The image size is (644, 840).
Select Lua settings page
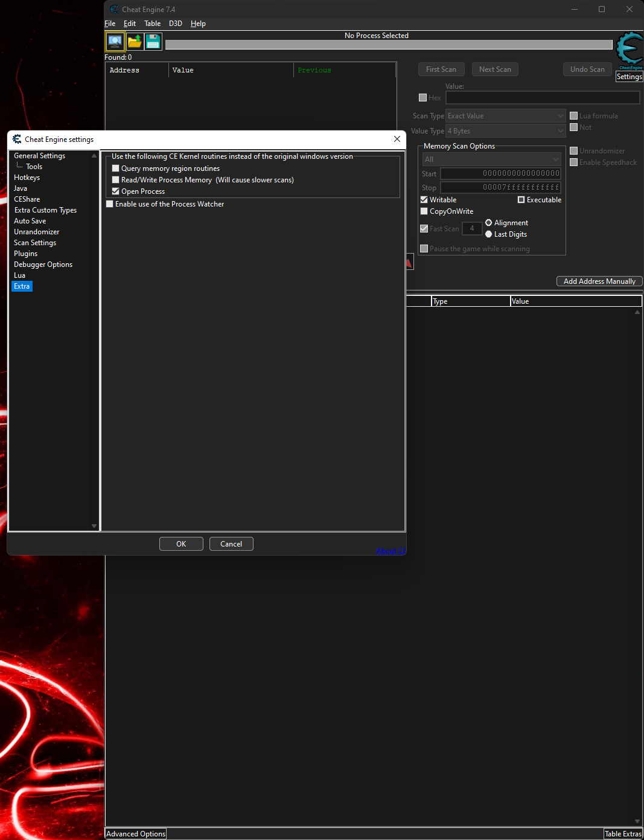pos(20,275)
